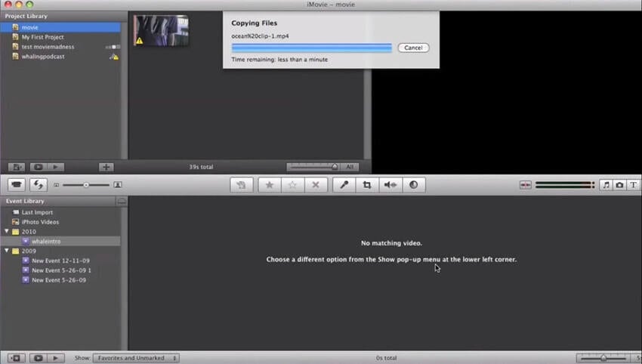Viewport: 642px width, 364px height.
Task: Open the Show pop-up menu
Action: pos(136,358)
